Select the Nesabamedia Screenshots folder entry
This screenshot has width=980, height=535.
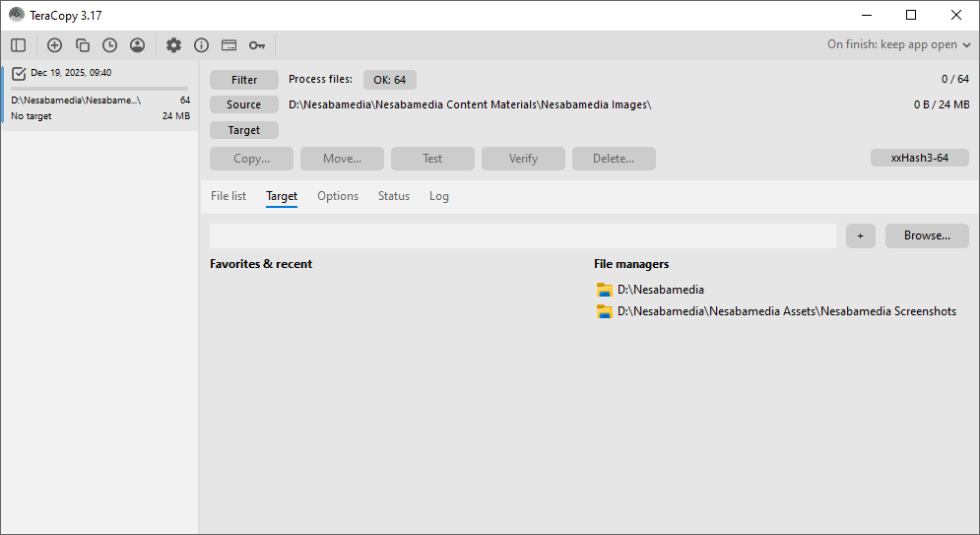[786, 311]
